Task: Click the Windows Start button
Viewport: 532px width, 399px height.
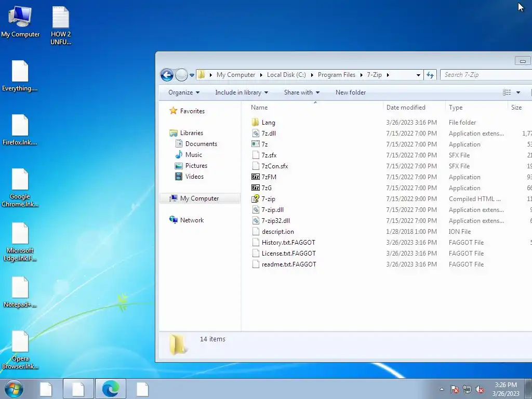Action: click(x=14, y=389)
